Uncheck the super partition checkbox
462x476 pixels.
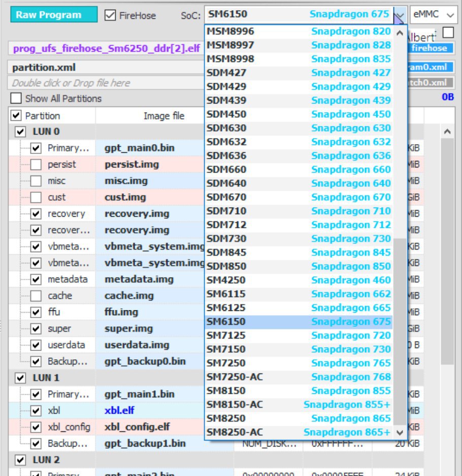(36, 328)
